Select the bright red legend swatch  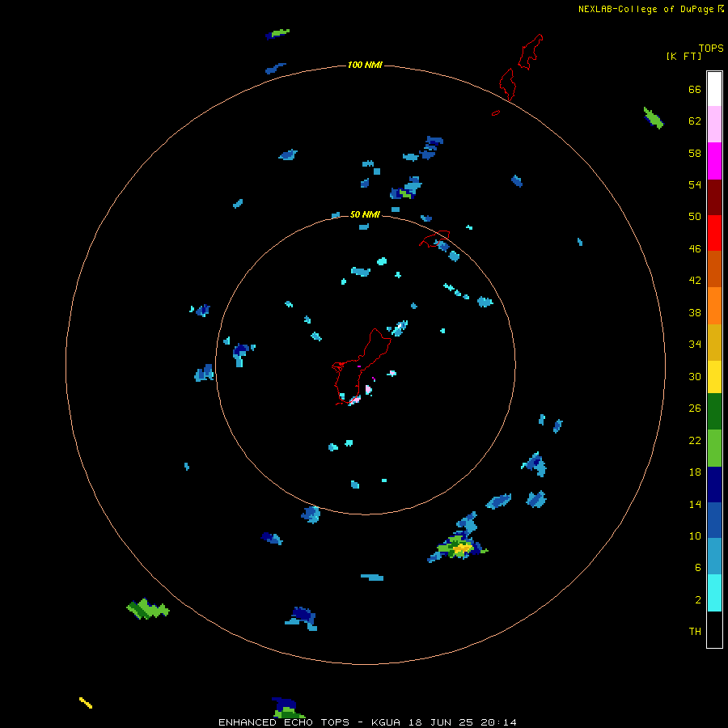[714, 233]
